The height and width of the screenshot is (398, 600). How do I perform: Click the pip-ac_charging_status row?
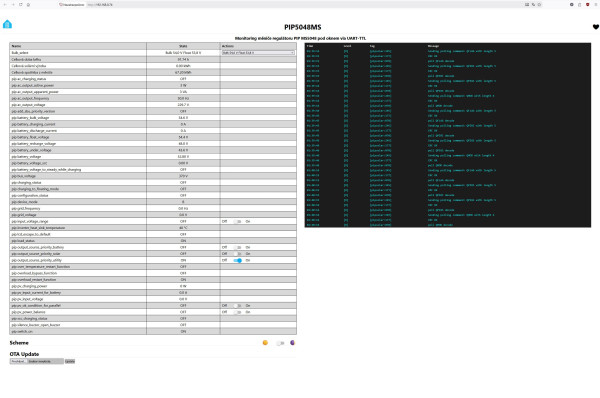(153, 79)
